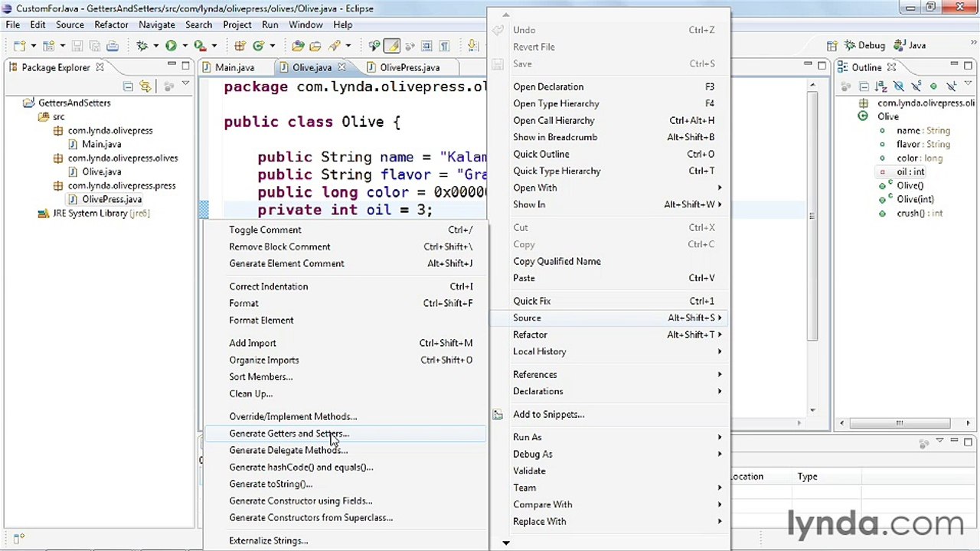Click the Search flashlight toolbar icon

click(335, 46)
